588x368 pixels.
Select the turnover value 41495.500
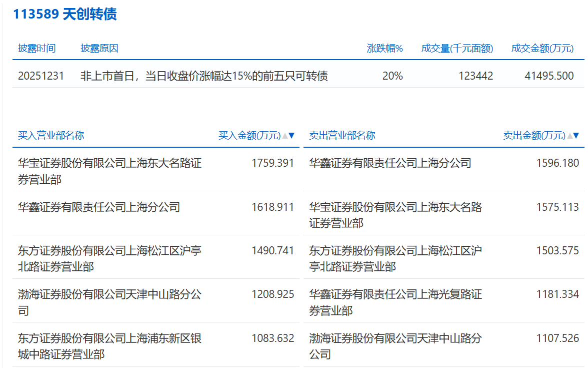point(549,76)
